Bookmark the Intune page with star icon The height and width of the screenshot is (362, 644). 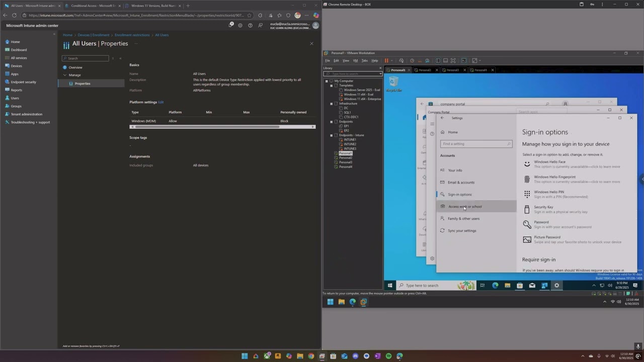[x=249, y=15]
